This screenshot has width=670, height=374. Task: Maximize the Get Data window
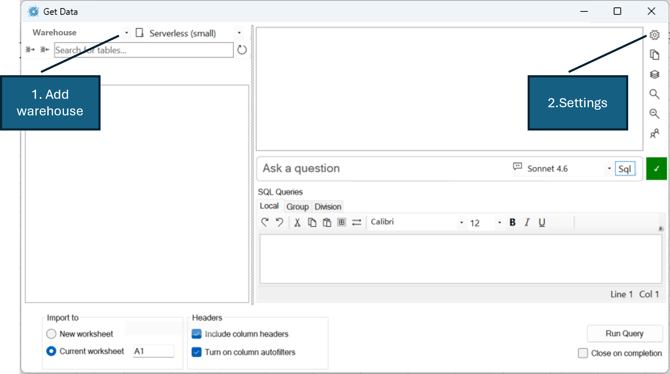pyautogui.click(x=617, y=11)
